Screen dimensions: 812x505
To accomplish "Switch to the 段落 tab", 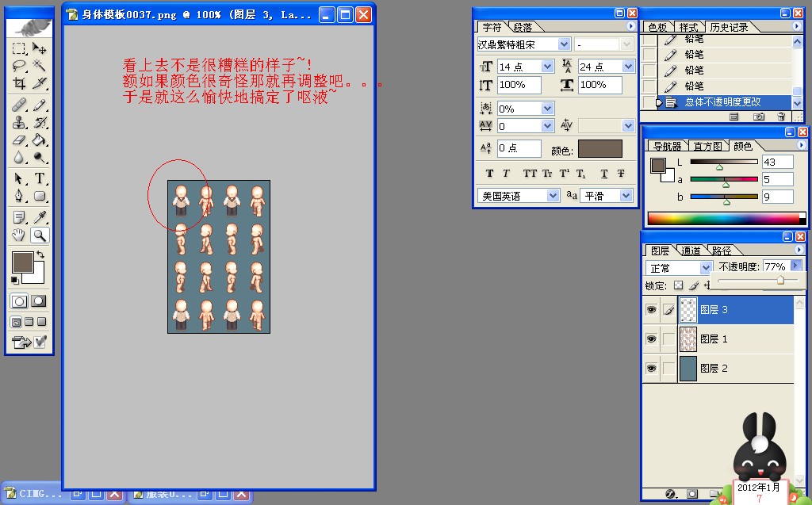I will pos(523,27).
